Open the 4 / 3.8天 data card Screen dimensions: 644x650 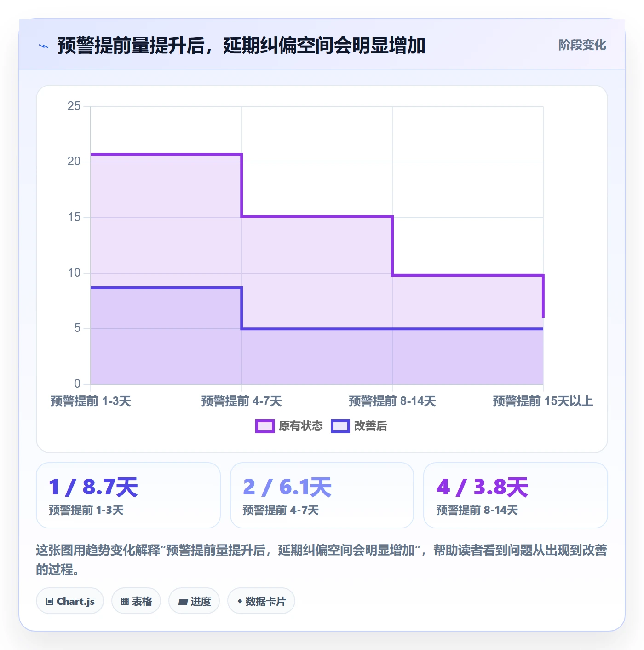pos(516,495)
